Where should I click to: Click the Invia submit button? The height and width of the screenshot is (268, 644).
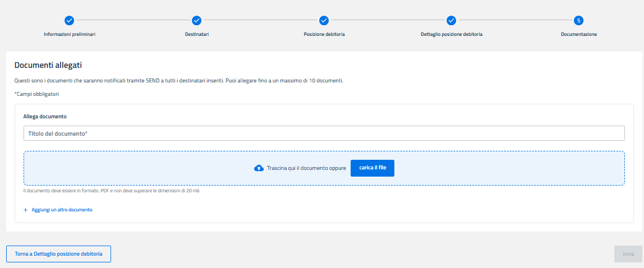(x=628, y=254)
